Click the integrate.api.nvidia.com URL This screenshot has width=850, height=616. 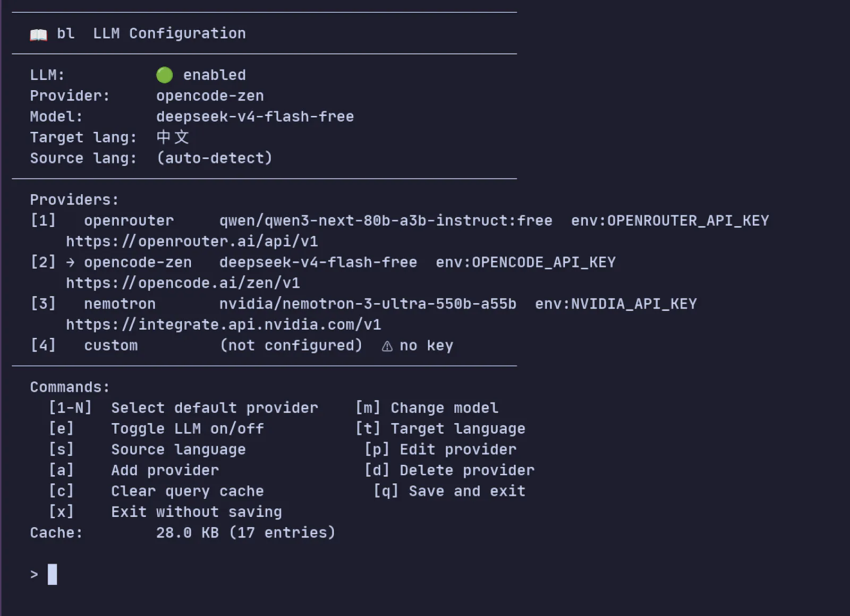pos(224,324)
